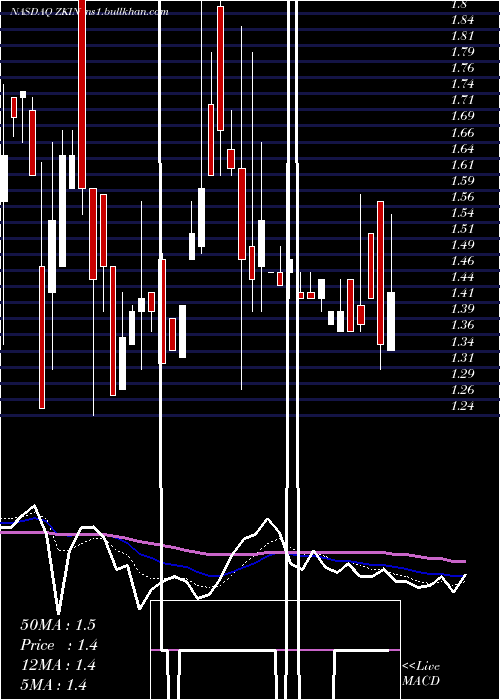This screenshot has width=500, height=700.
Task: Click the 1.49 price axis label
Action: point(462,245)
